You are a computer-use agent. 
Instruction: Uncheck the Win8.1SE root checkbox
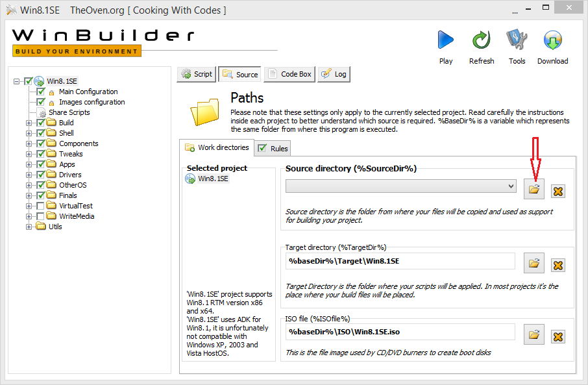[x=28, y=81]
